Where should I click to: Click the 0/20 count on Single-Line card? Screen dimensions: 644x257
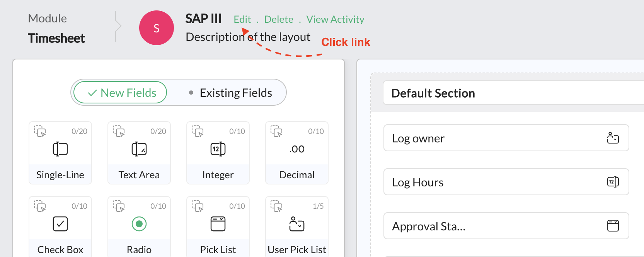point(79,131)
